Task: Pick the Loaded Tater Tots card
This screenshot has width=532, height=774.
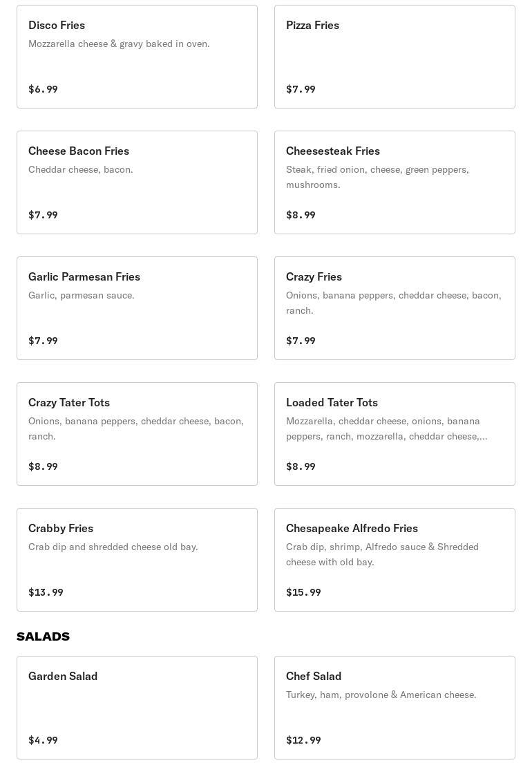Action: 395,434
